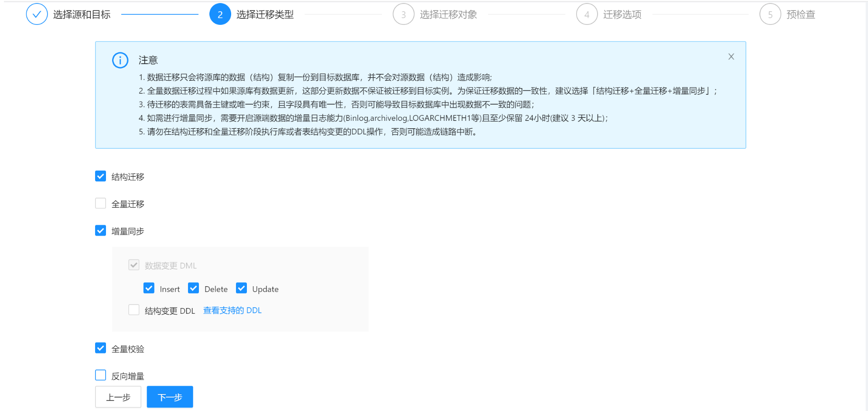Click the 选择迁移对象 step label
This screenshot has height=411, width=868.
coord(448,14)
